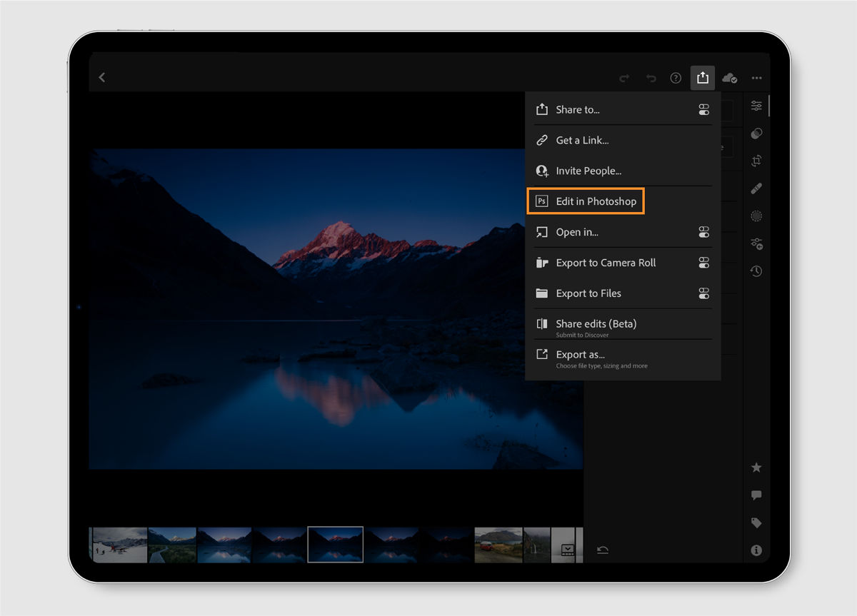Open the Masking tool in sidebar
Viewport: 857px width, 616px height.
point(756,216)
